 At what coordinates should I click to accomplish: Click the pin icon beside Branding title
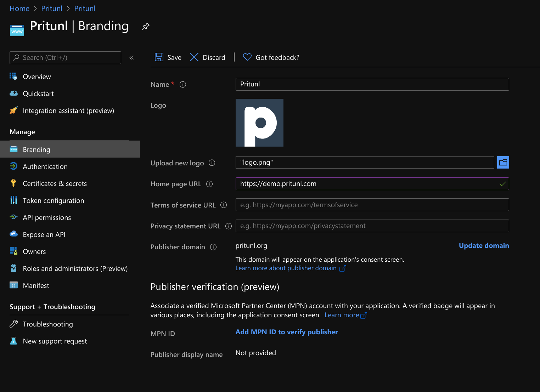coord(146,27)
